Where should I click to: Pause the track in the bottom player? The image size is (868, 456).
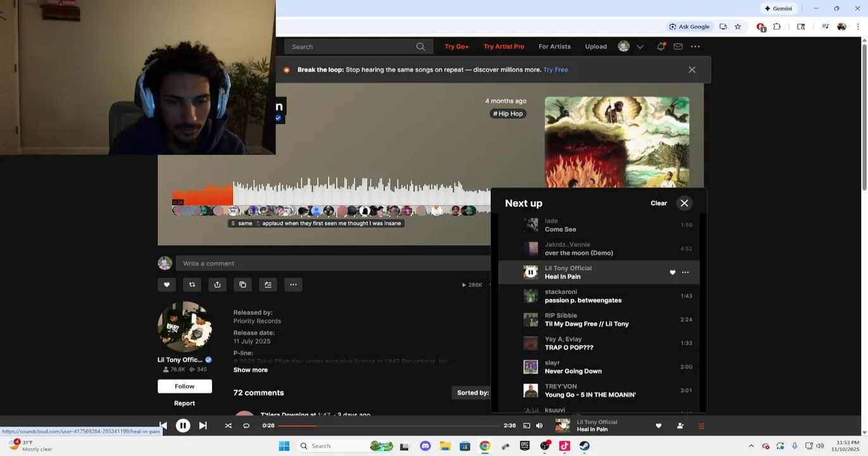182,426
